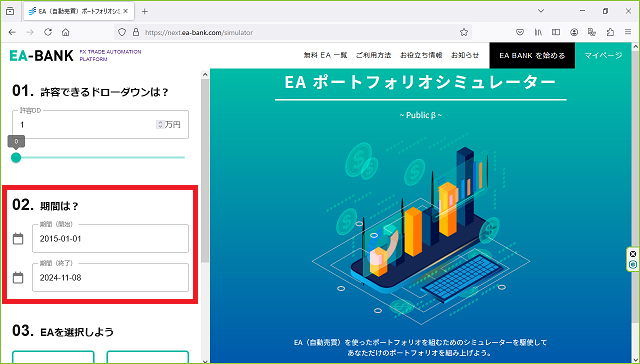Close the floating side widget
This screenshot has width=640, height=364.
click(633, 254)
